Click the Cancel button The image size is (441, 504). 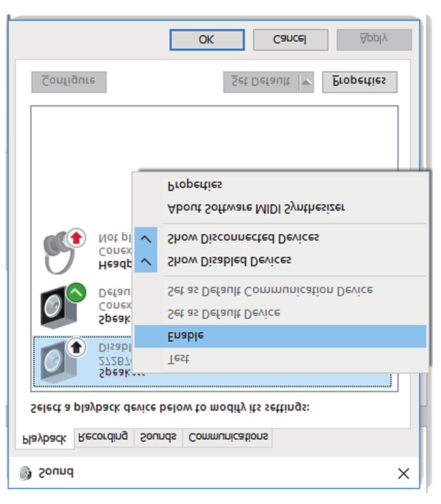click(x=291, y=40)
